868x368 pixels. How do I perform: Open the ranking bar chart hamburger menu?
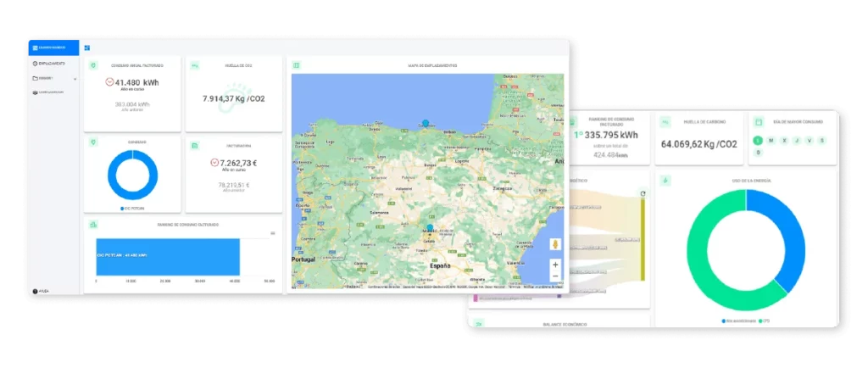pyautogui.click(x=272, y=233)
